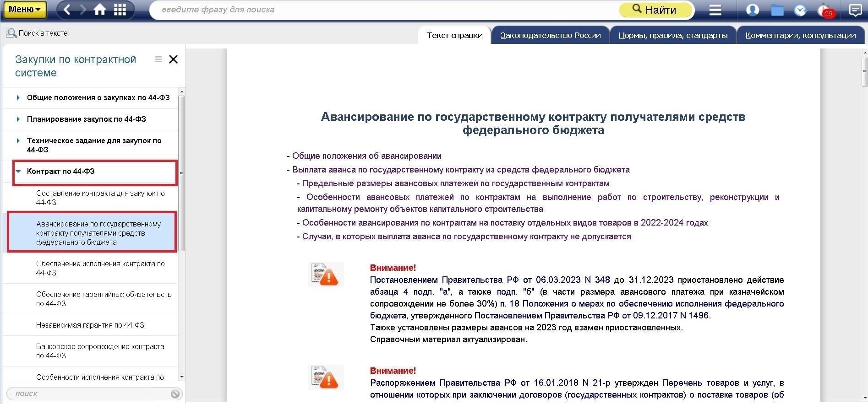Click text Справочный материал актуализирован
This screenshot has height=404, width=868.
pos(448,339)
